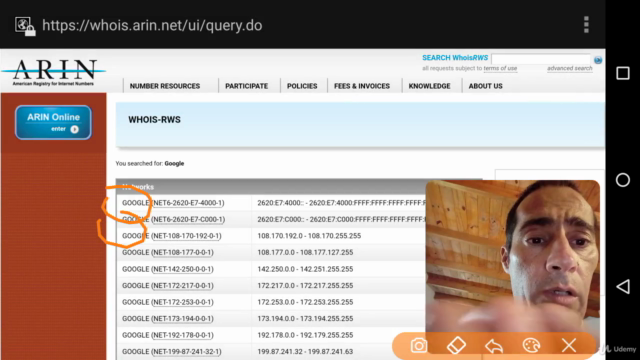This screenshot has width=640, height=360.
Task: Open the NET-108-170-192-0-1 network link
Action: pos(186,236)
